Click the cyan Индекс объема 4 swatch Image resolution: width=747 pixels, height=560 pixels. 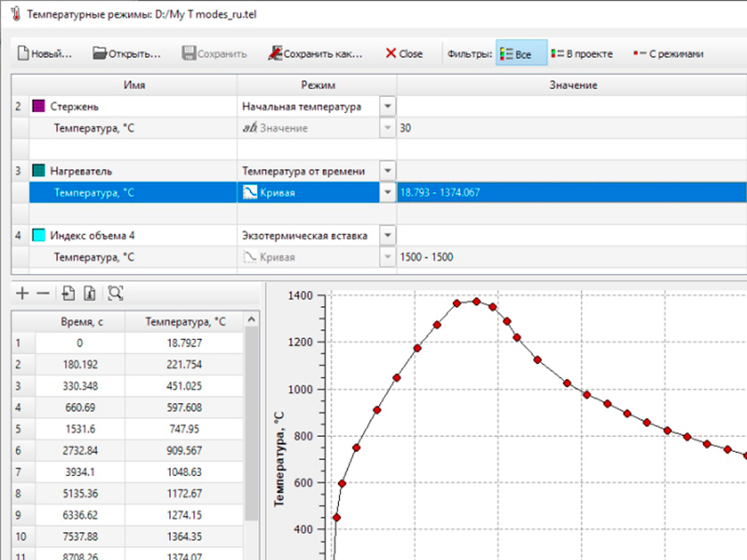click(x=38, y=235)
